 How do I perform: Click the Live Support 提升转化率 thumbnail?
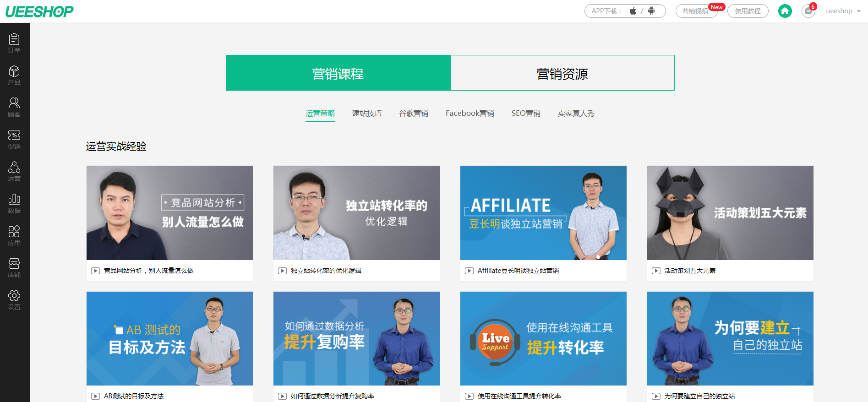[x=543, y=338]
